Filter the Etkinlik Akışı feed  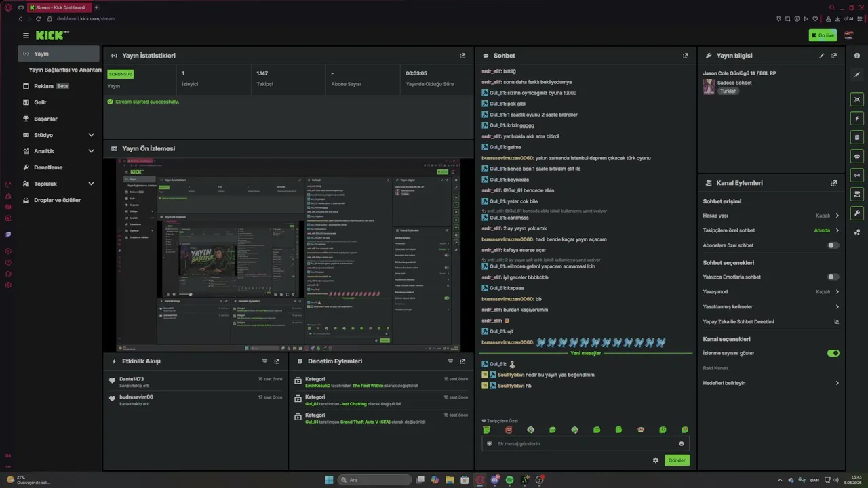point(264,361)
